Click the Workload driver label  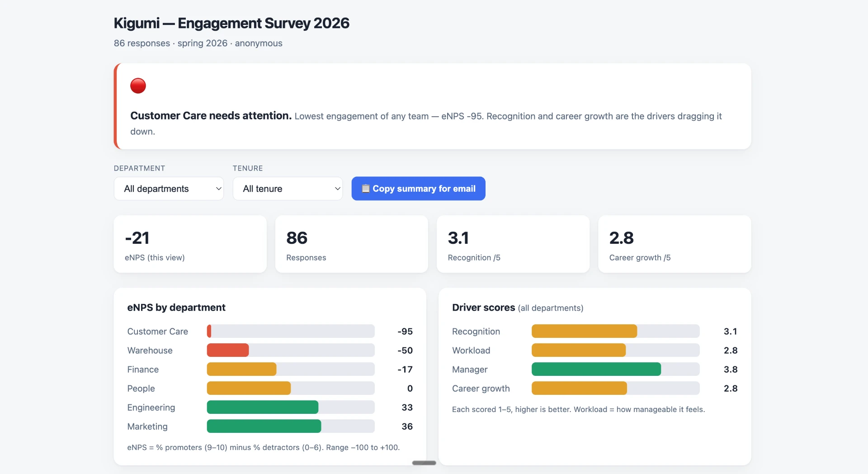(x=471, y=351)
